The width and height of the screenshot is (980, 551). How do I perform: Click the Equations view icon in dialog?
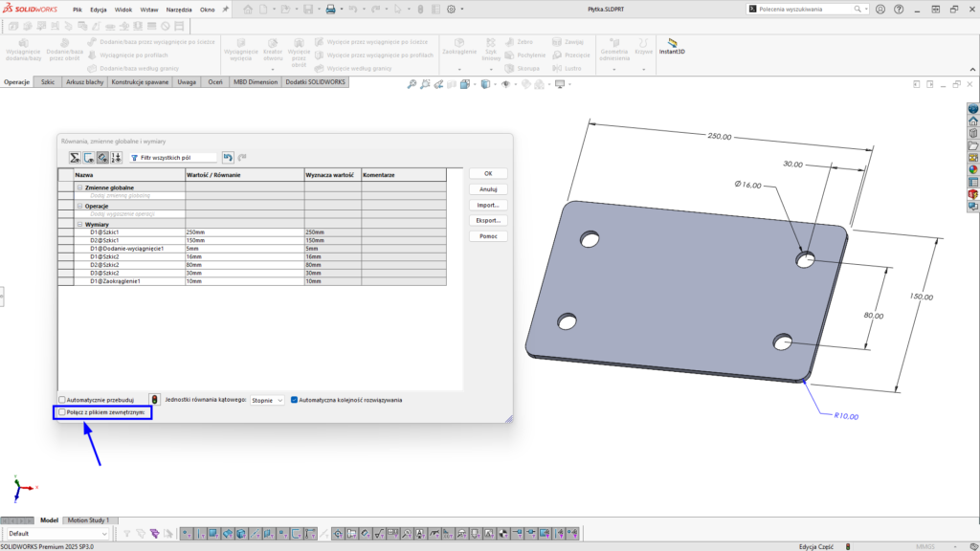73,157
